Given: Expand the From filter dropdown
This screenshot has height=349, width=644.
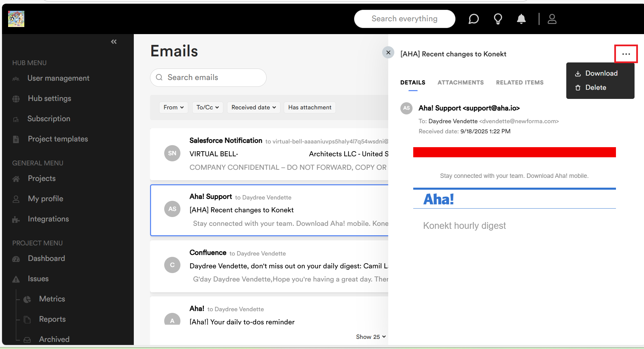Looking at the screenshot, I should pyautogui.click(x=174, y=107).
